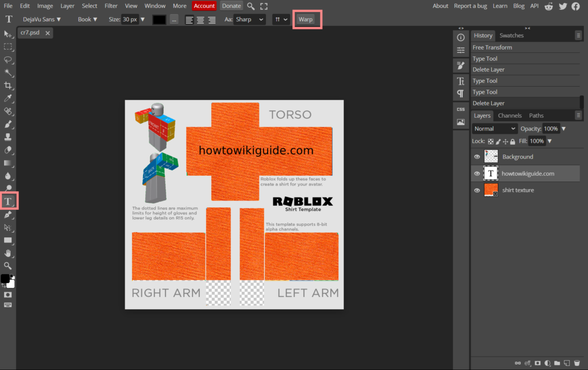Screen dimensions: 588x370
Task: Select the Dodge tool
Action: 7,188
